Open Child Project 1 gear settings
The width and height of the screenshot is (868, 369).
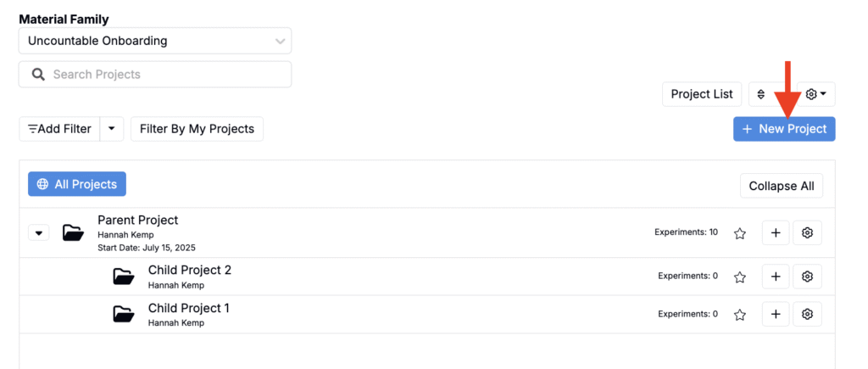point(807,315)
